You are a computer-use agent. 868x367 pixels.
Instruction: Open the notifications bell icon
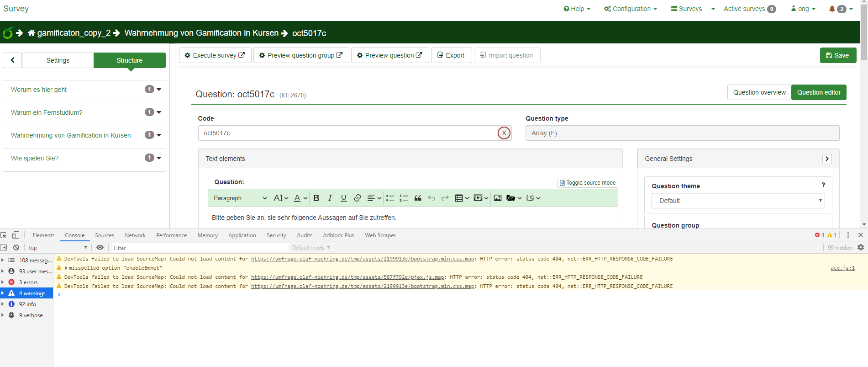(832, 9)
